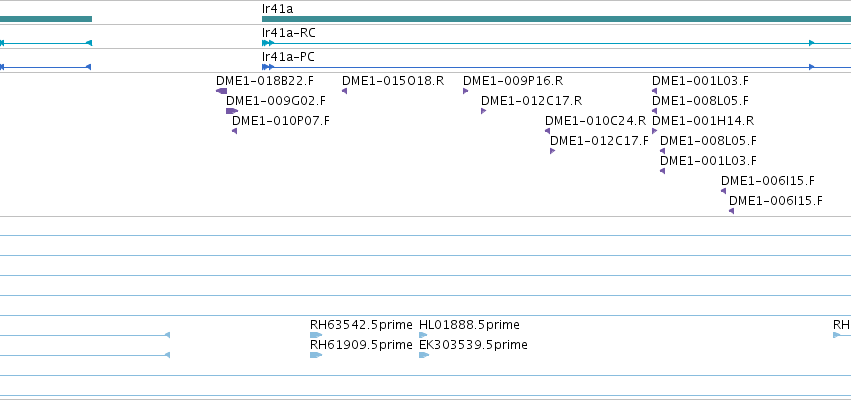
Task: Click the DME1-012C17.F marker arrow
Action: pos(552,151)
